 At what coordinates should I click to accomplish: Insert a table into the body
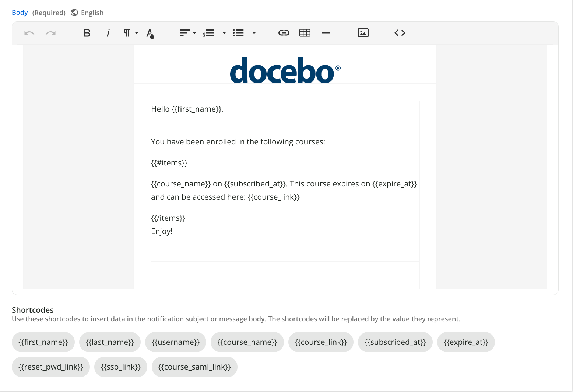click(305, 33)
